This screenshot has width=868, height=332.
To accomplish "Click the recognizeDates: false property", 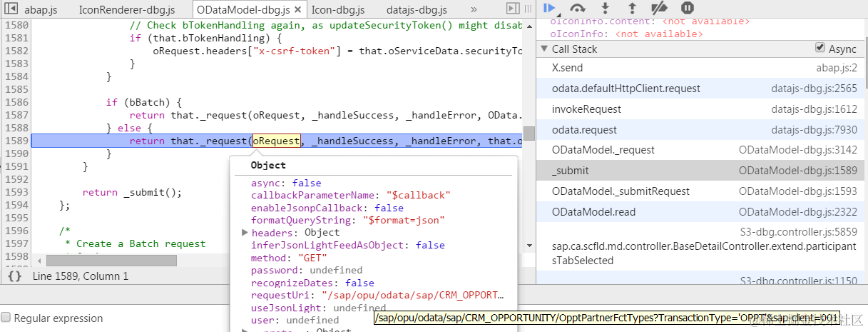I will [312, 283].
